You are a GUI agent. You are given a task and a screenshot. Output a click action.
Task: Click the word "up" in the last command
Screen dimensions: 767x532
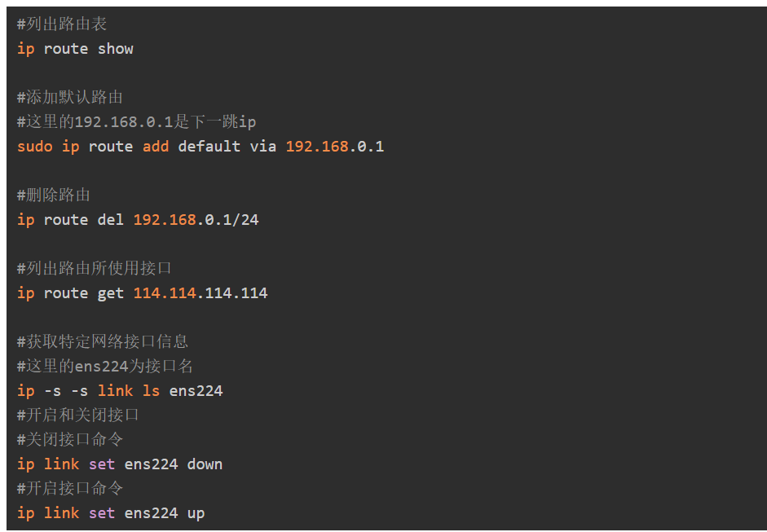click(196, 513)
